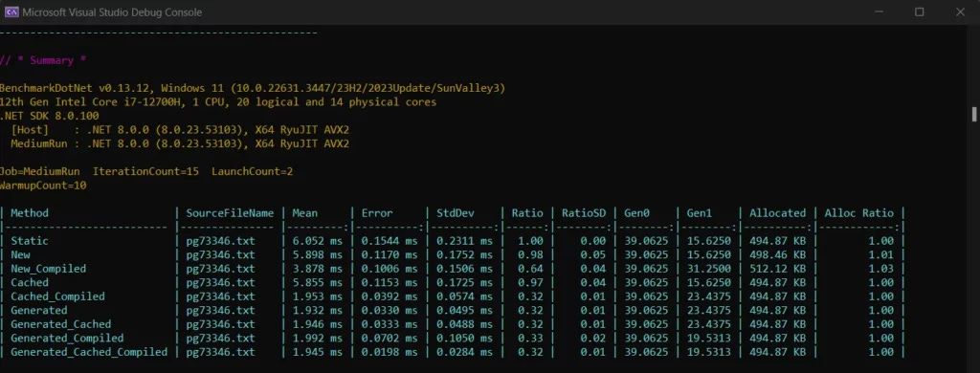Viewport: 980px width, 373px height.
Task: Click the '.NET SDK 8.0.100' line
Action: click(x=49, y=116)
